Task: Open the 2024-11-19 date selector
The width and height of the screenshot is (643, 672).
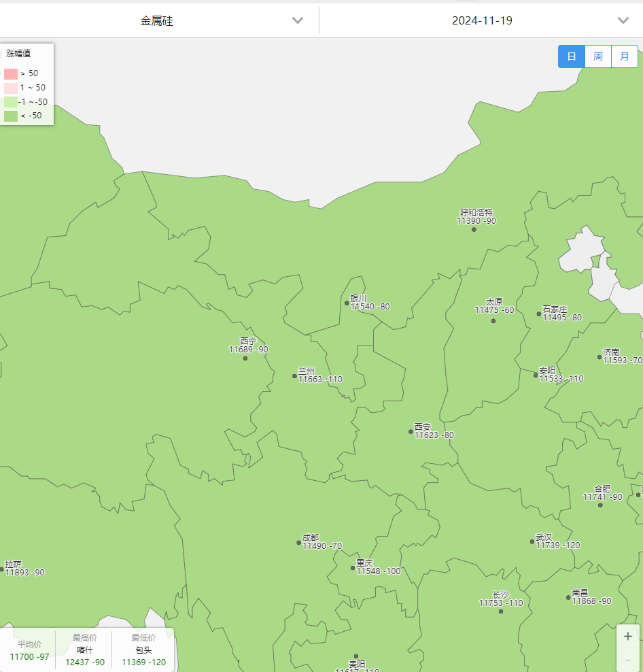Action: pos(483,20)
